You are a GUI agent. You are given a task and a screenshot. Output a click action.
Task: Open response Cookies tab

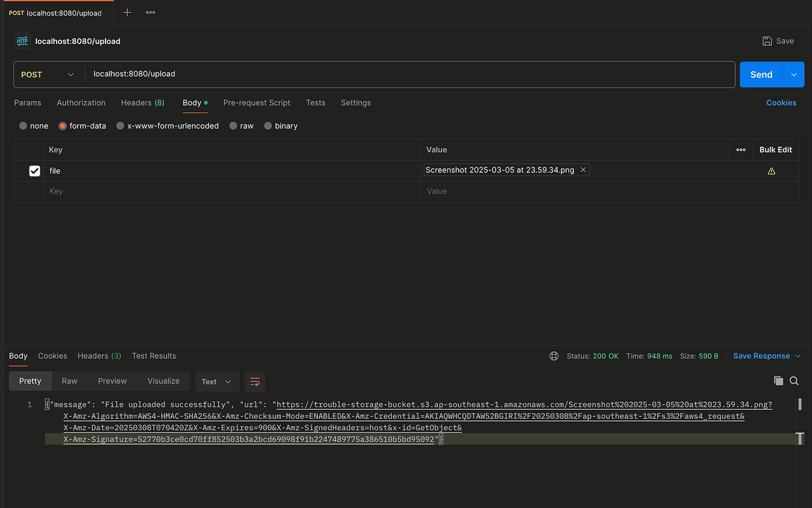pyautogui.click(x=52, y=356)
